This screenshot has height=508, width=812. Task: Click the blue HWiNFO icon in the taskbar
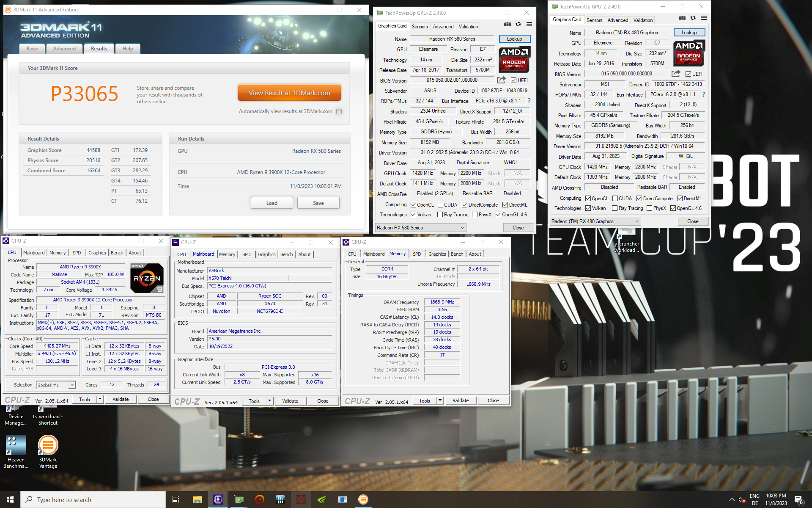point(280,500)
